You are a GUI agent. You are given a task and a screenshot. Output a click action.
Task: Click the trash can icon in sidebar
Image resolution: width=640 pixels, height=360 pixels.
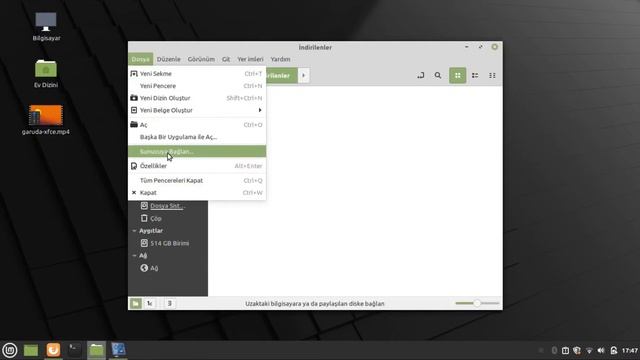[x=144, y=218]
